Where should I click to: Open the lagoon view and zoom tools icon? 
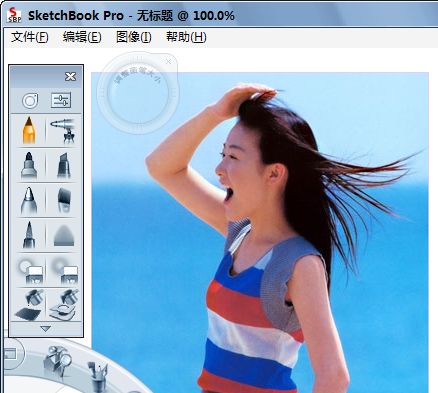(57, 361)
